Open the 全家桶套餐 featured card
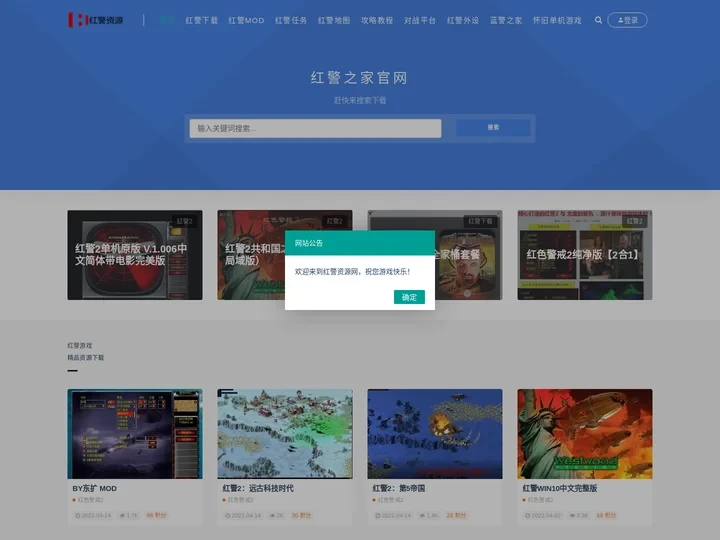The width and height of the screenshot is (720, 540). [x=468, y=255]
